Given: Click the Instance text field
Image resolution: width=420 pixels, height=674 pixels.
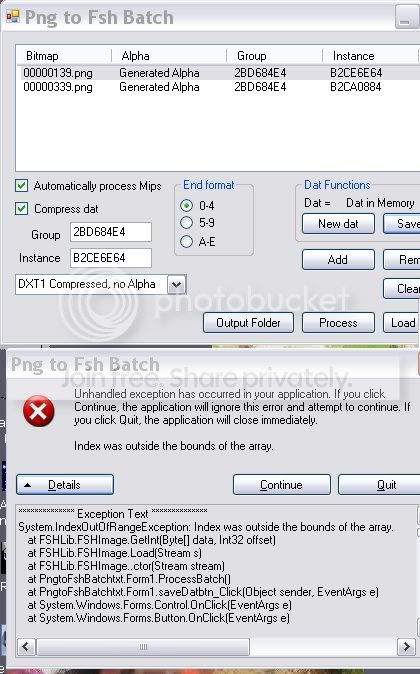Looking at the screenshot, I should tap(111, 258).
